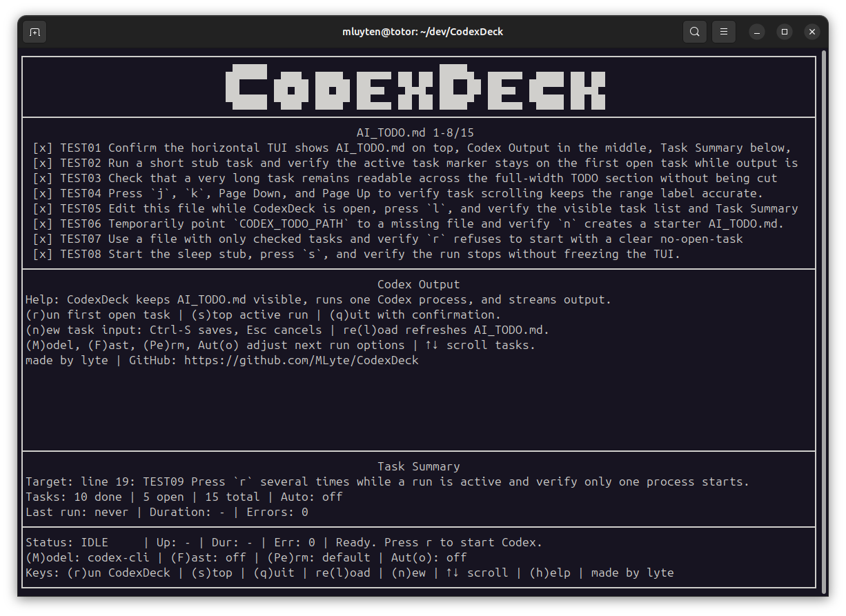This screenshot has width=846, height=616.
Task: Click the (q)uit key hint in Keys row
Action: (274, 573)
